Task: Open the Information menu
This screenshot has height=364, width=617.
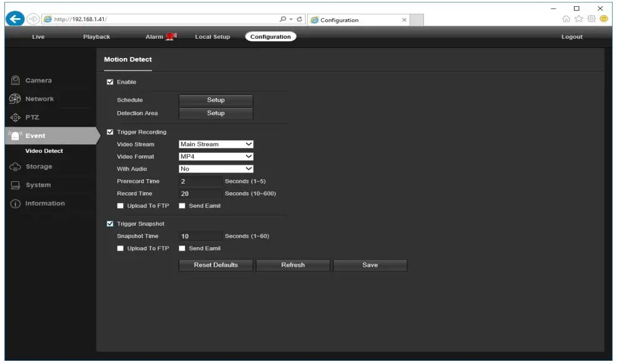Action: click(x=45, y=204)
